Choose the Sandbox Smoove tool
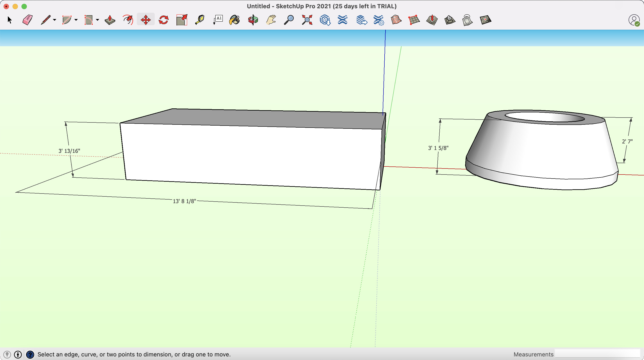Screen dimensions: 644x360 pos(432,20)
